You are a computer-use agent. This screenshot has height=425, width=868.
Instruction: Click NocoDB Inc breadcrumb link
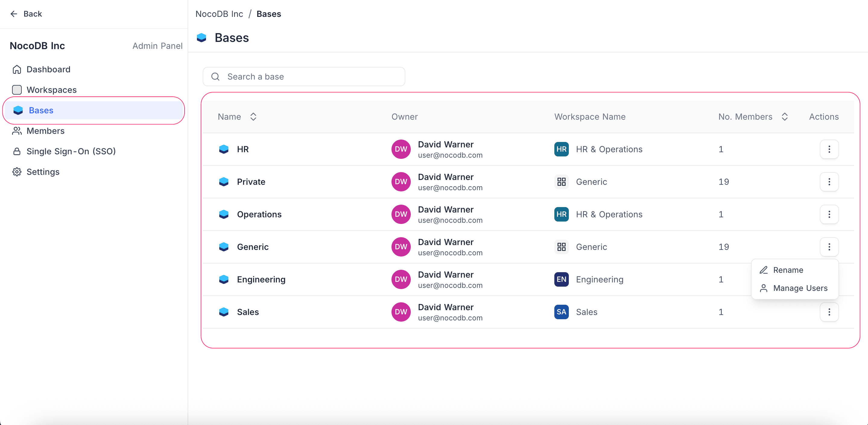point(219,14)
